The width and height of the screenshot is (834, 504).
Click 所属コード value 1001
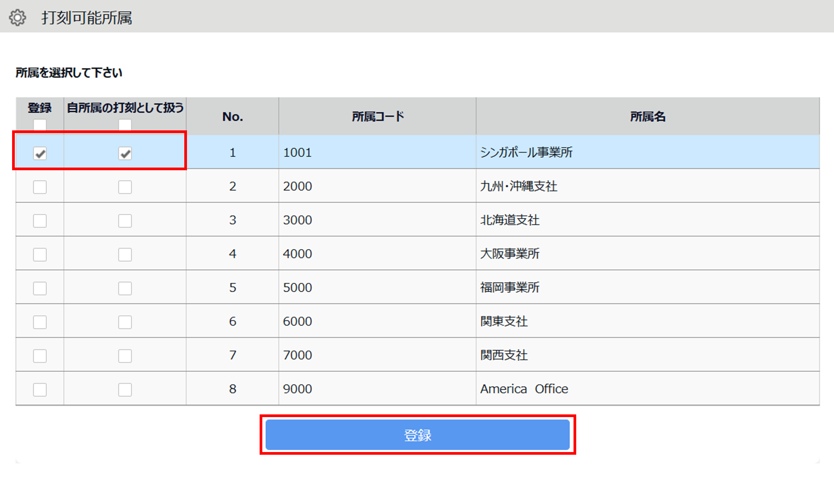click(297, 152)
